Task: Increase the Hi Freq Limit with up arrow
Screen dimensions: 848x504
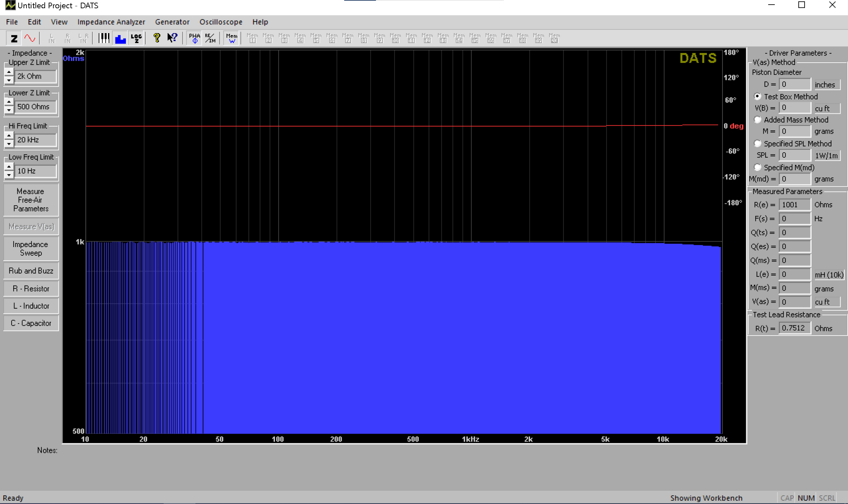Action: [9, 136]
